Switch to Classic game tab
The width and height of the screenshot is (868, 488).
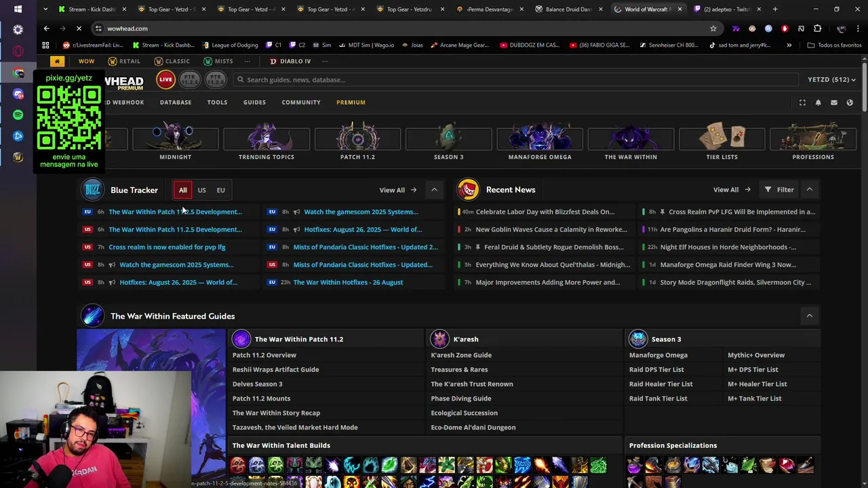coord(172,61)
